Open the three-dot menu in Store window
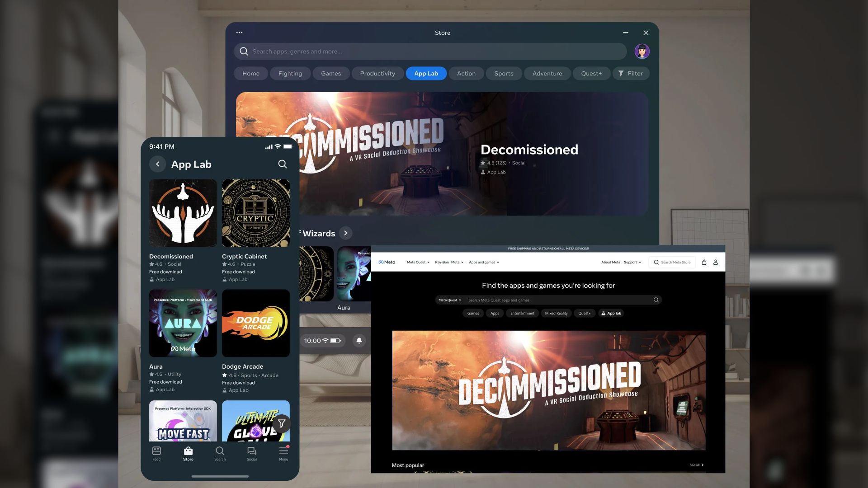Screen dimensions: 868x488 pyautogui.click(x=239, y=33)
